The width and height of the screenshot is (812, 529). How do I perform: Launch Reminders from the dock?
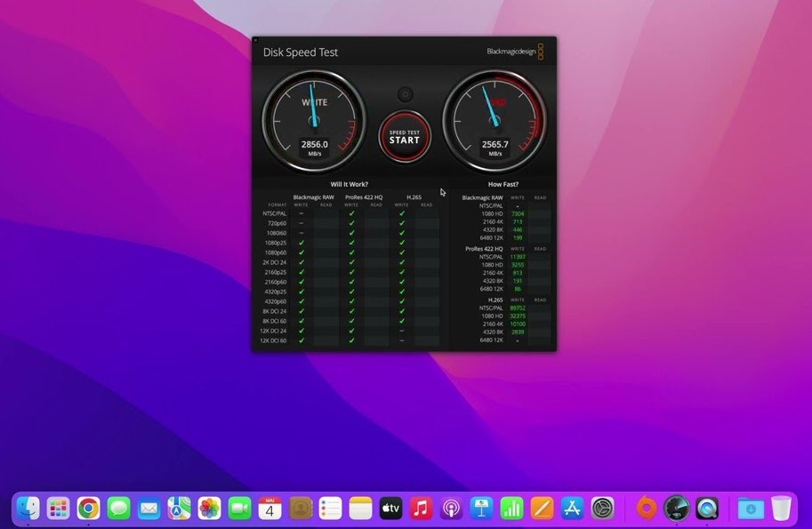(x=330, y=509)
